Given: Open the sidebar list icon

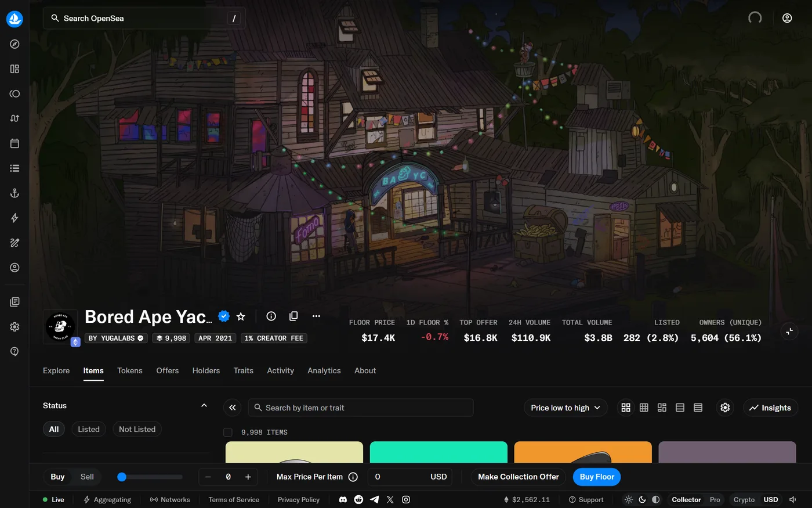Looking at the screenshot, I should pos(14,168).
